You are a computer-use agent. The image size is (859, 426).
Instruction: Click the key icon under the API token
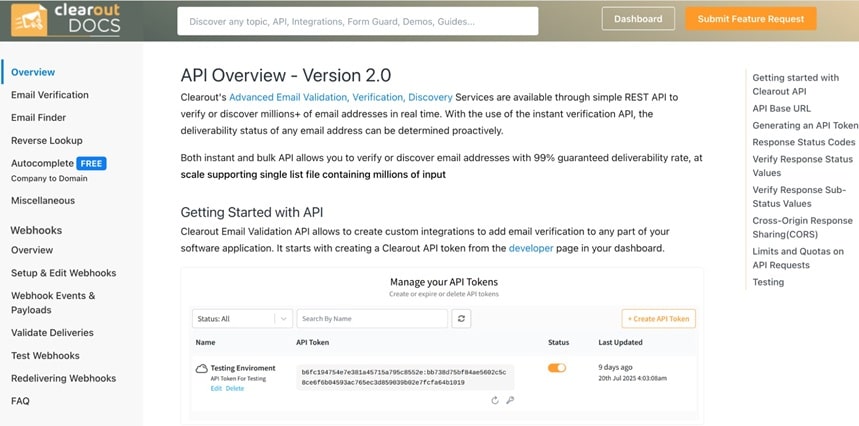510,400
